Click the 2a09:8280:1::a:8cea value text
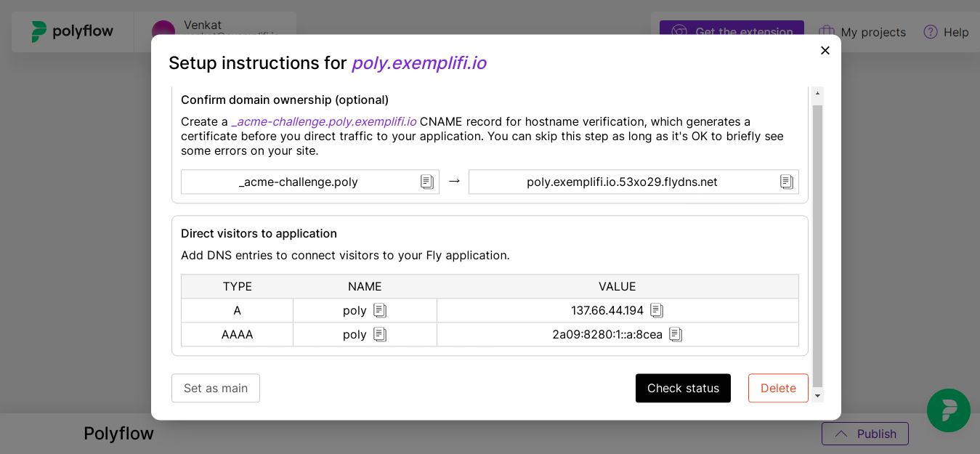Screen dimensions: 980x454 (607, 334)
